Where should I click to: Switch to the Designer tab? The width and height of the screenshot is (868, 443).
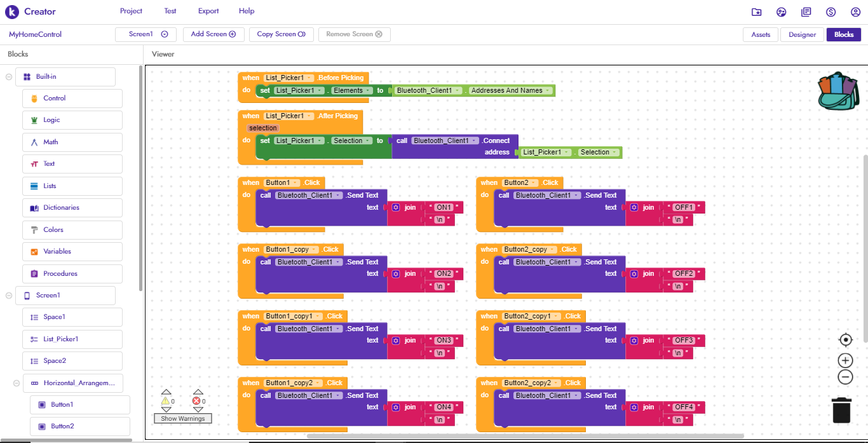point(802,35)
